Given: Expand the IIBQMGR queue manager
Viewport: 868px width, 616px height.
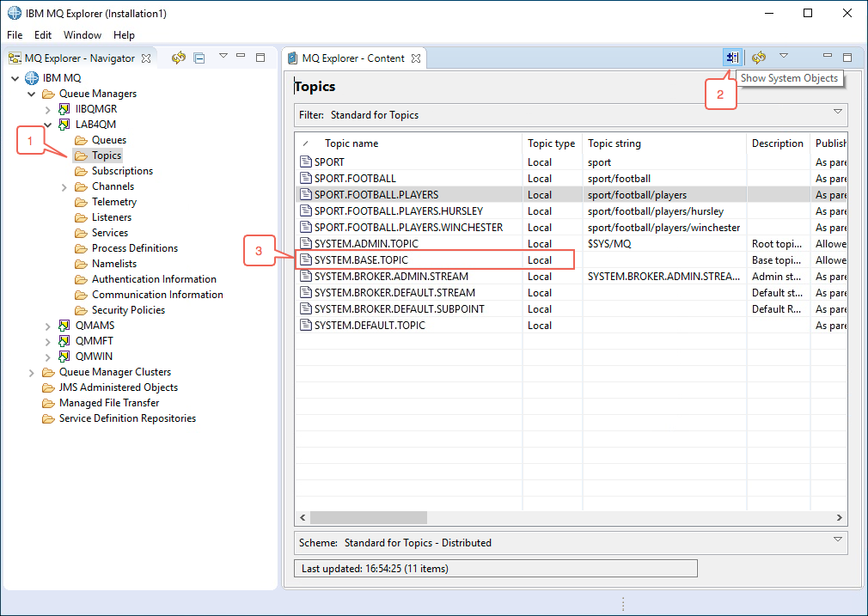Looking at the screenshot, I should (x=48, y=110).
